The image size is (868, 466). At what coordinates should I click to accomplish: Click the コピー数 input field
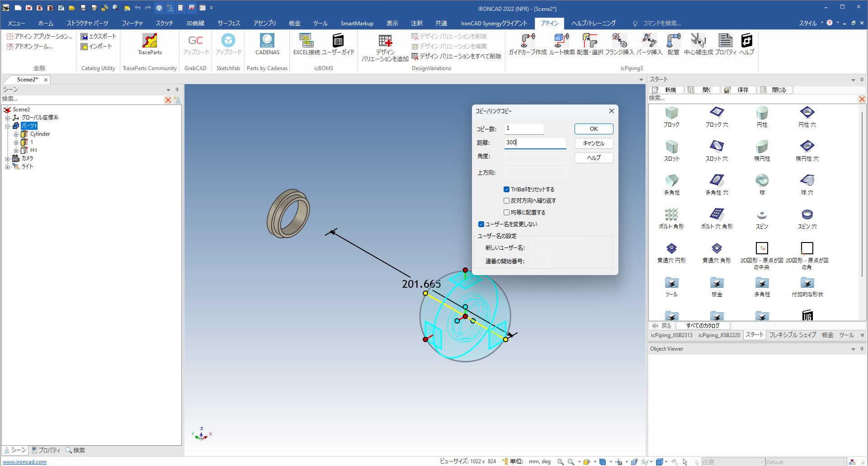point(524,128)
